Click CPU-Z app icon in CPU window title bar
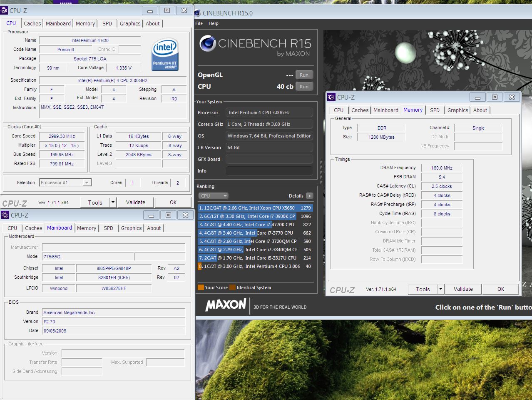532x400 pixels. click(4, 10)
